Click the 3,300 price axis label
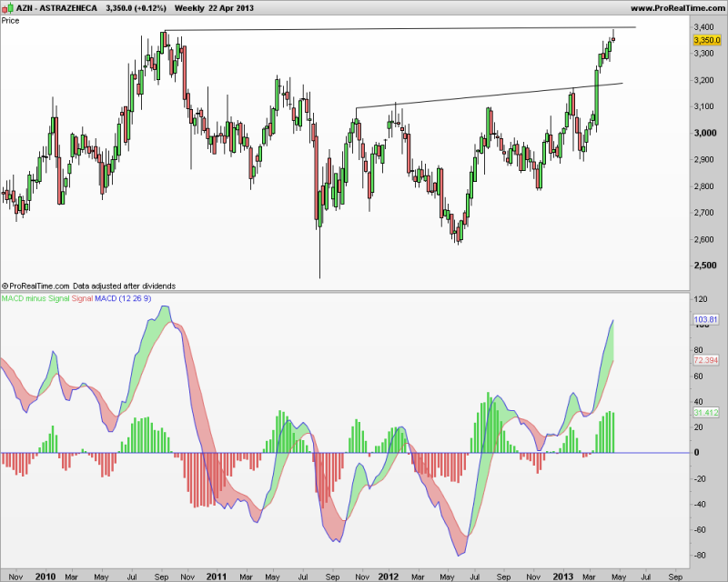Screen dimensions: 728x582 703,54
